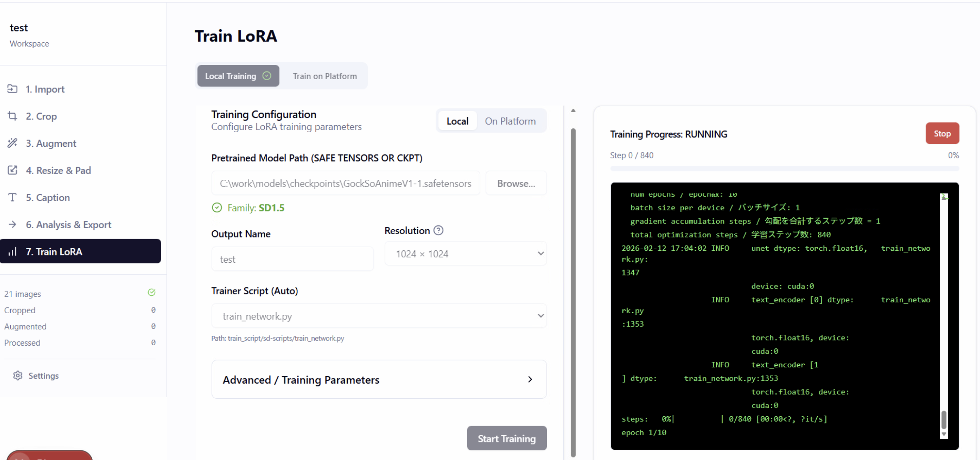Image resolution: width=980 pixels, height=460 pixels.
Task: Click the Import icon in sidebar
Action: (12, 89)
